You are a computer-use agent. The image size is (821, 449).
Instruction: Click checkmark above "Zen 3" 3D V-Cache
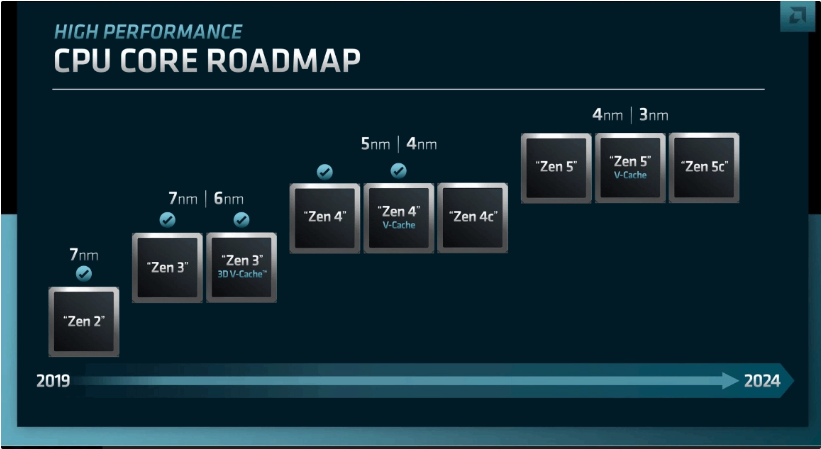[241, 220]
